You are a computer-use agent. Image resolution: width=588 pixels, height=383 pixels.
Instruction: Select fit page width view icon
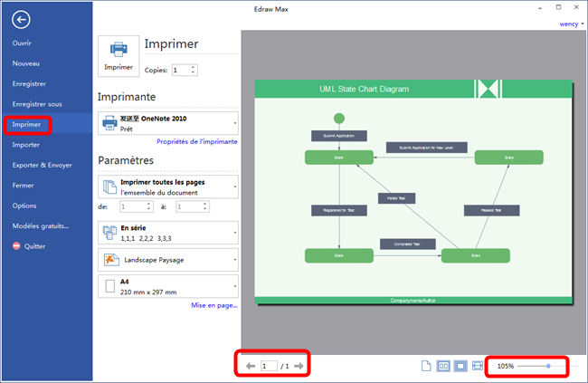[478, 366]
